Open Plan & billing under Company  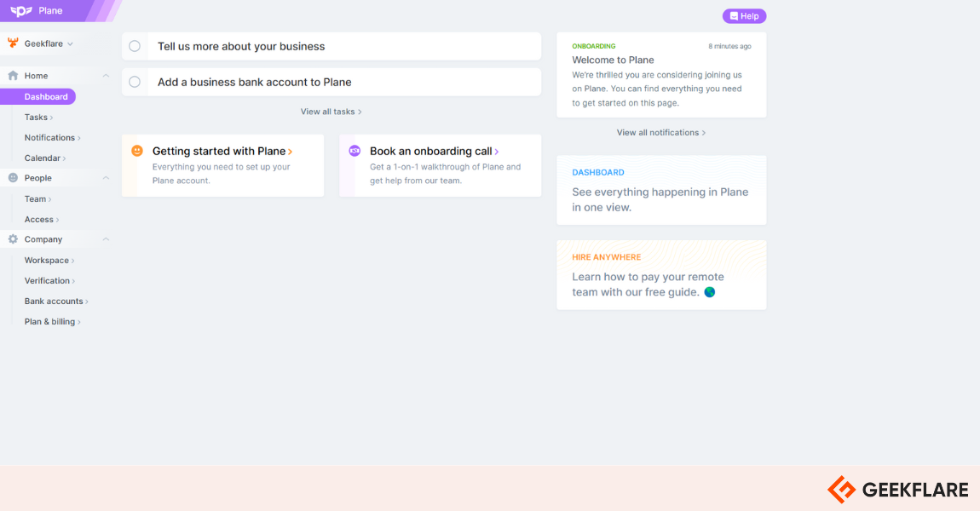(52, 322)
